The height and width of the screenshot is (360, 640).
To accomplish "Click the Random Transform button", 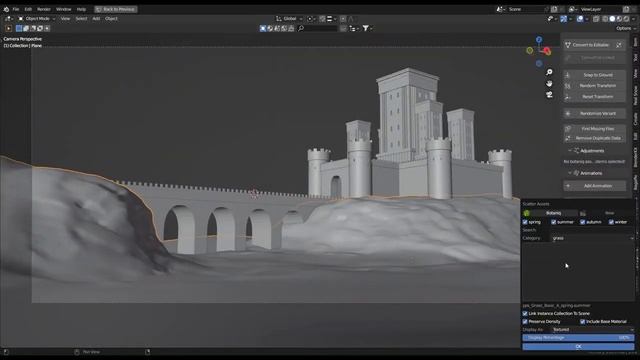I will pos(595,86).
